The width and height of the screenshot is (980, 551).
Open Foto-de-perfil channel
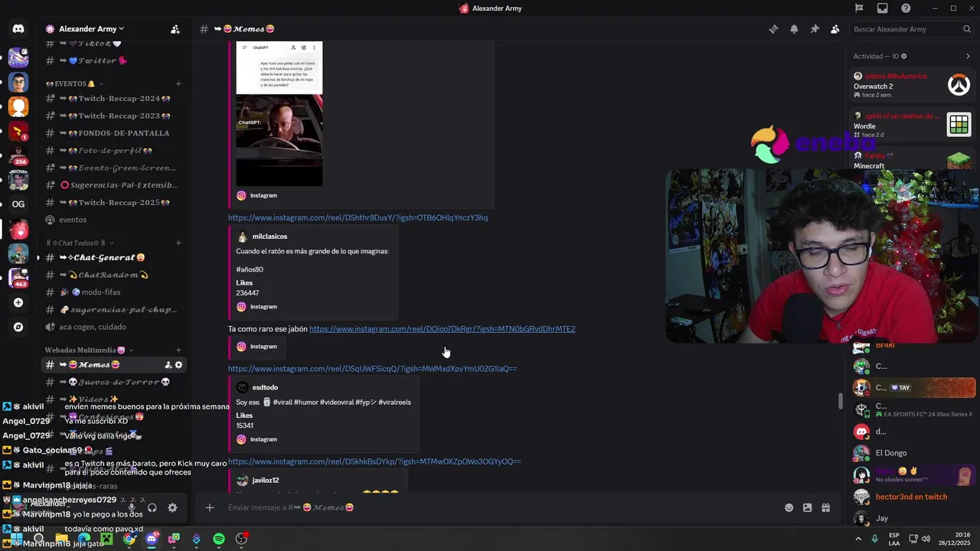[113, 151]
